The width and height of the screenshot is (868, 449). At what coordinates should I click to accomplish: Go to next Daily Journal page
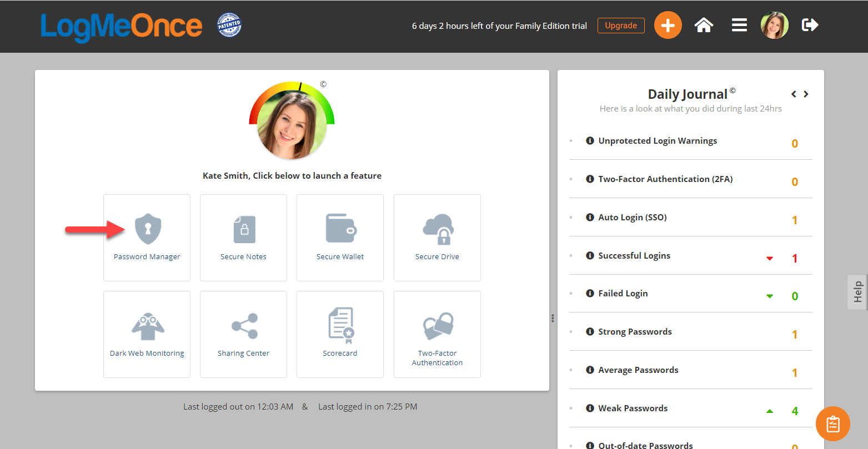click(x=806, y=94)
